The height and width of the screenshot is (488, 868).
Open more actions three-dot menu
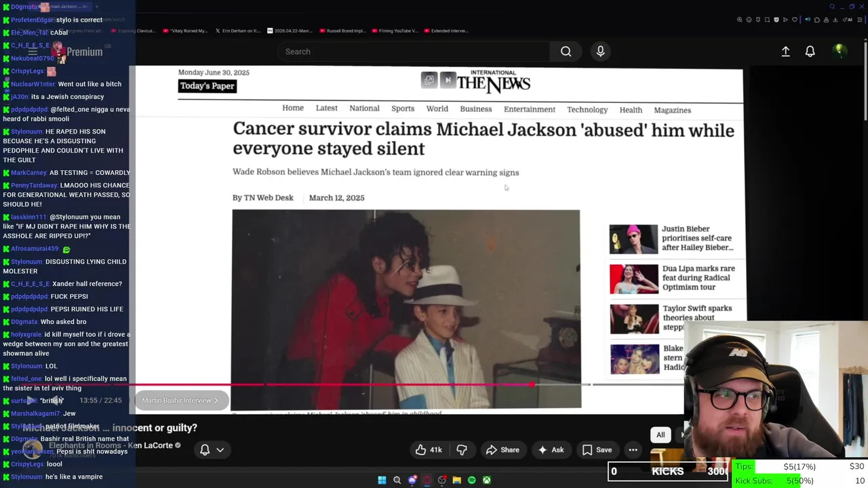[x=633, y=450]
